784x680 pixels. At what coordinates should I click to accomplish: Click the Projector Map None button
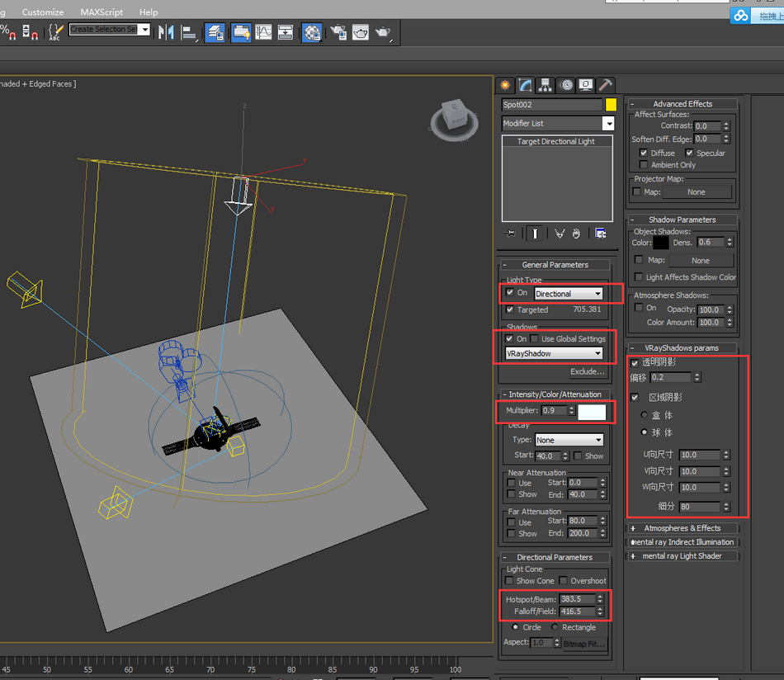tap(697, 192)
